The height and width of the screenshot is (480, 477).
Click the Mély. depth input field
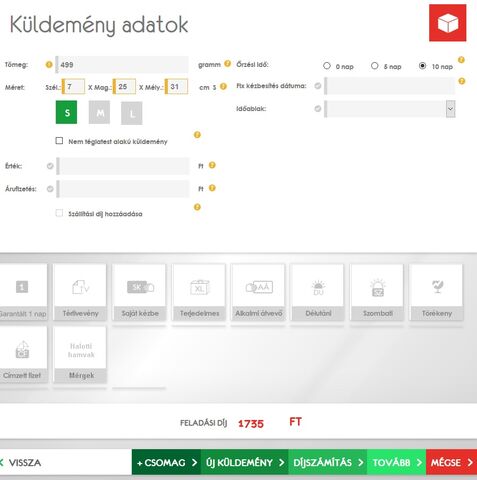pos(176,87)
